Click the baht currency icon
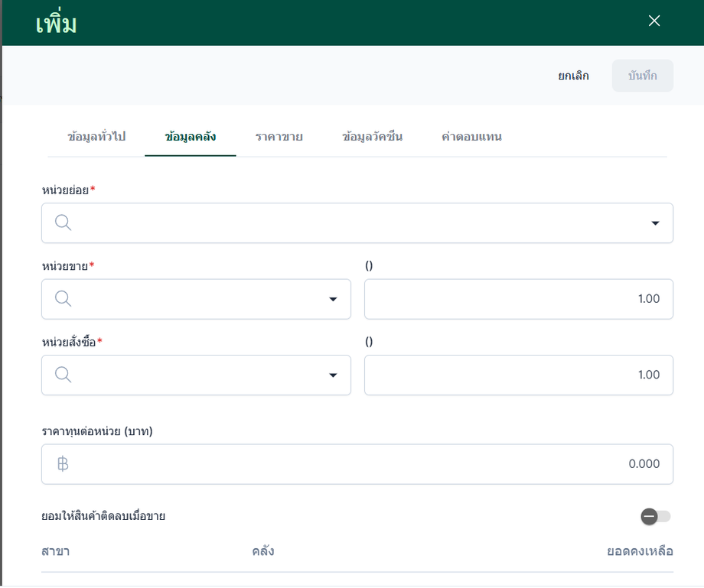Viewport: 704px width, 588px height. [x=63, y=464]
